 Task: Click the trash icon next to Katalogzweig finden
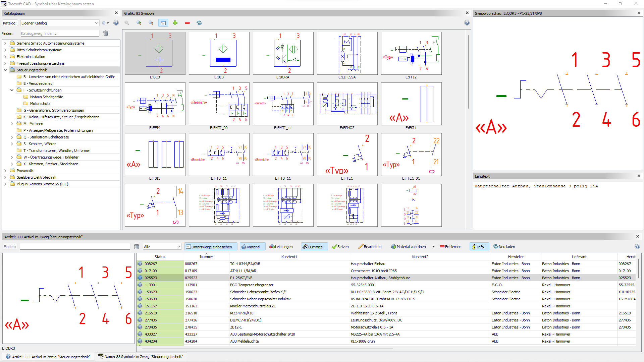pos(106,34)
